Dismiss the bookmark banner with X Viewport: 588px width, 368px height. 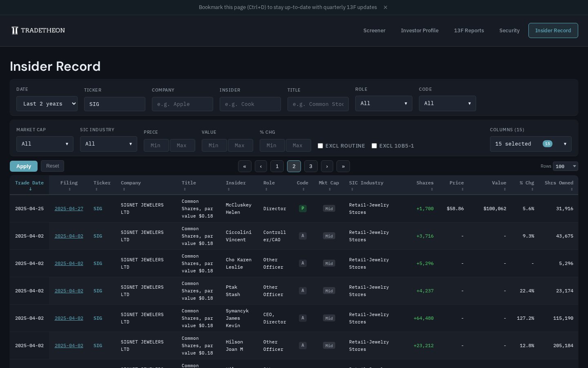click(385, 7)
